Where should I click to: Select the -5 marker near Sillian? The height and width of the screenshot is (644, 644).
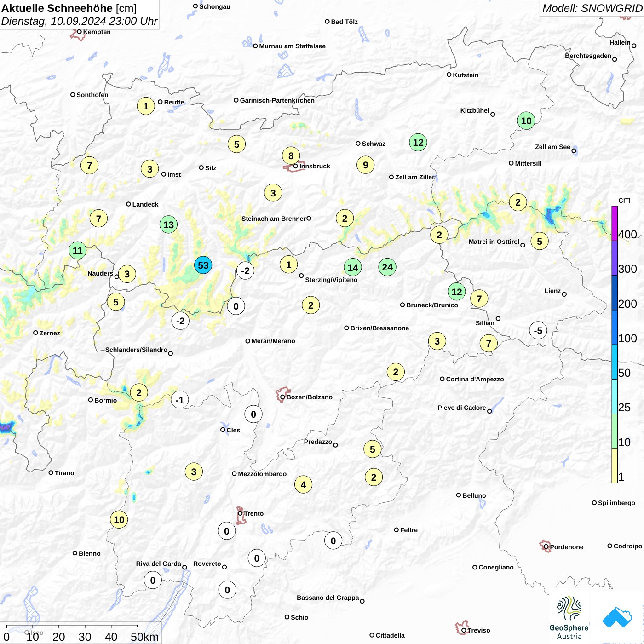pyautogui.click(x=538, y=330)
